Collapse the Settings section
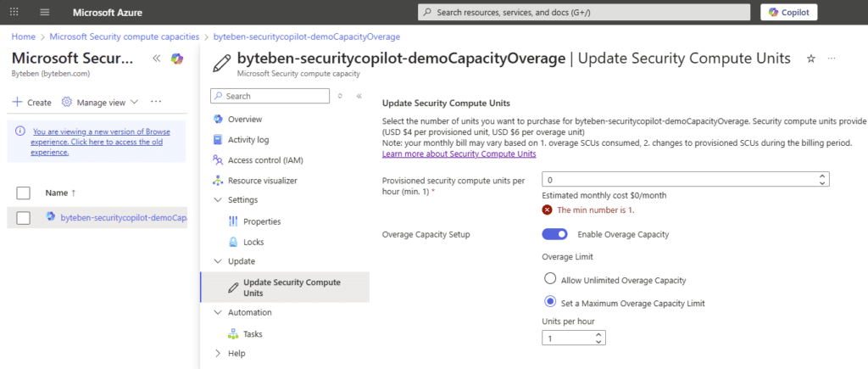This screenshot has height=369, width=868. click(x=218, y=200)
